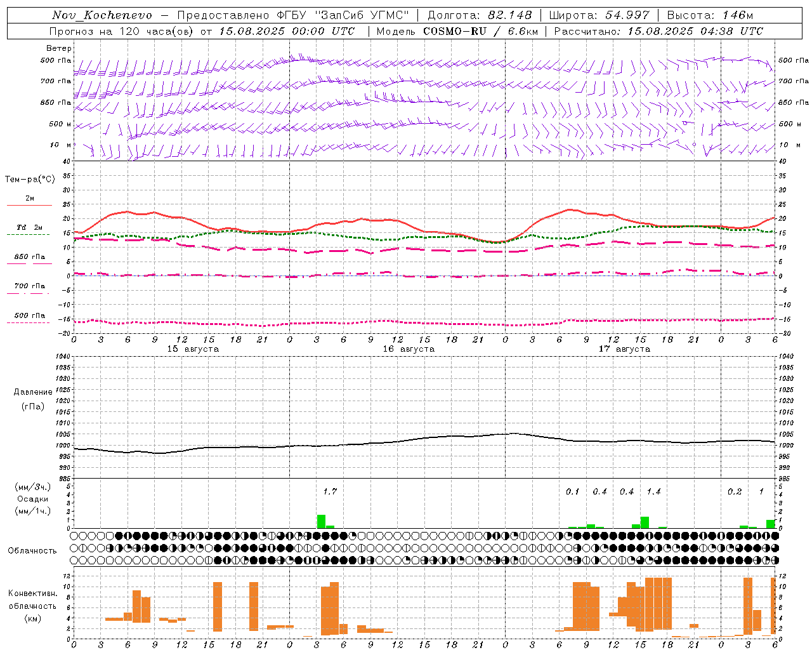This screenshot has width=812, height=650.
Task: Click the station title Nov_Kochenevo
Action: 101,15
